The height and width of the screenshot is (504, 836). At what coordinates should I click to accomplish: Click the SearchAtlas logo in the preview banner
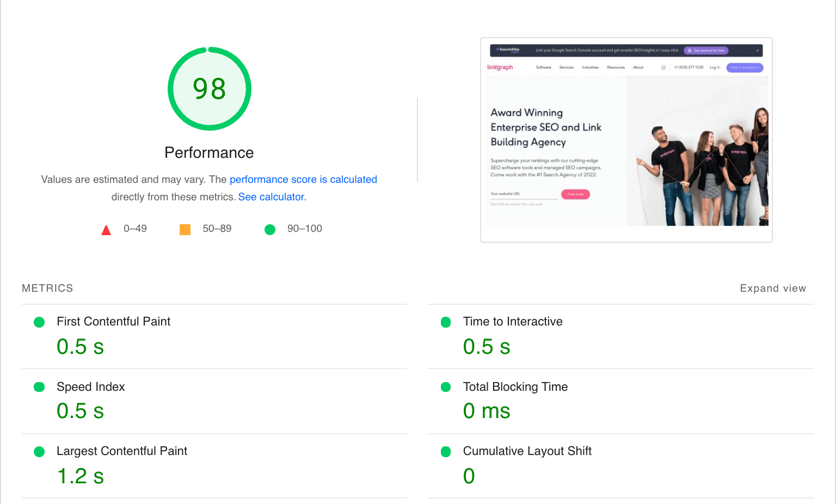pos(509,50)
